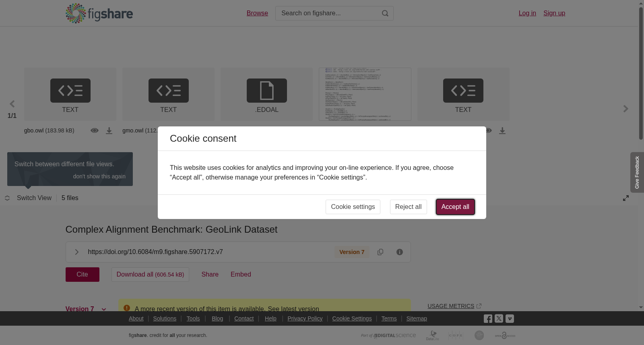
Task: Open figshare Facebook page icon
Action: [488, 319]
